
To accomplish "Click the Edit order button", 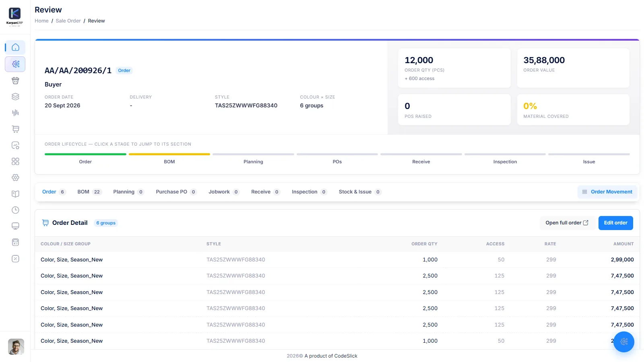I will pyautogui.click(x=615, y=223).
